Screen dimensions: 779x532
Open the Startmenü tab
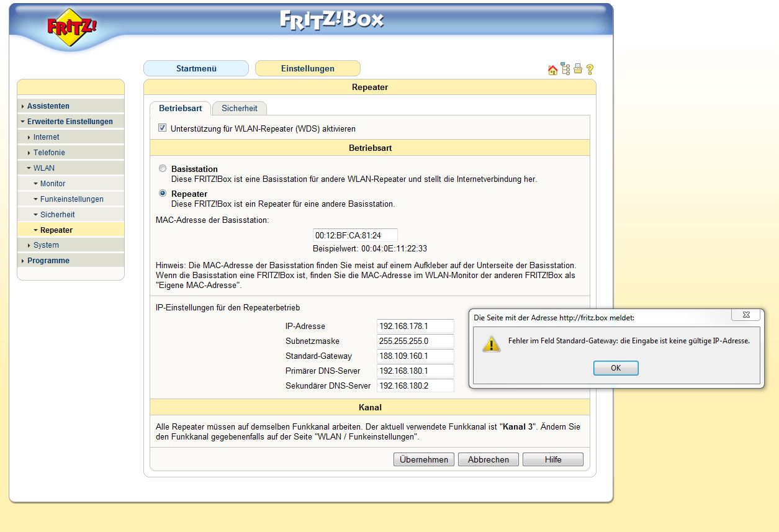(x=196, y=68)
